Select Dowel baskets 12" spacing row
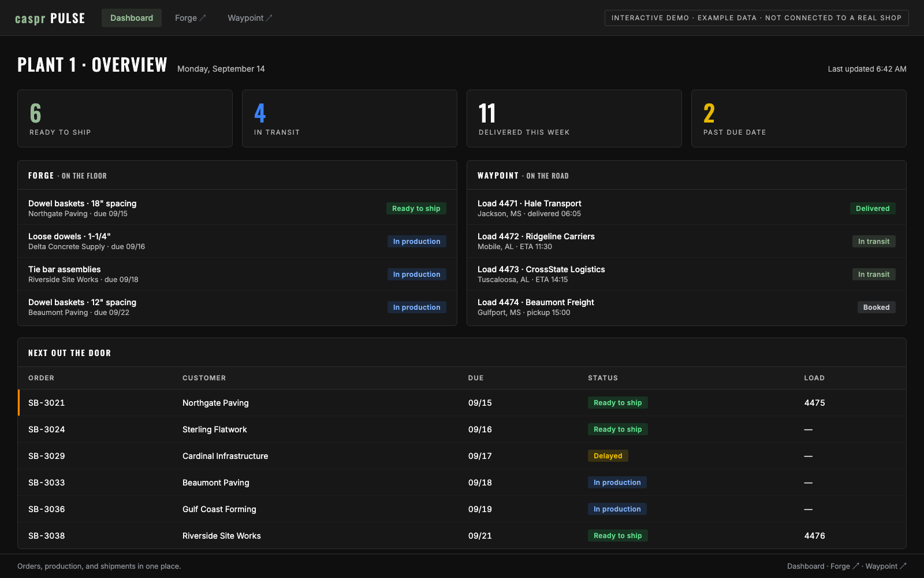Screen dimensions: 924x578 click(x=237, y=307)
